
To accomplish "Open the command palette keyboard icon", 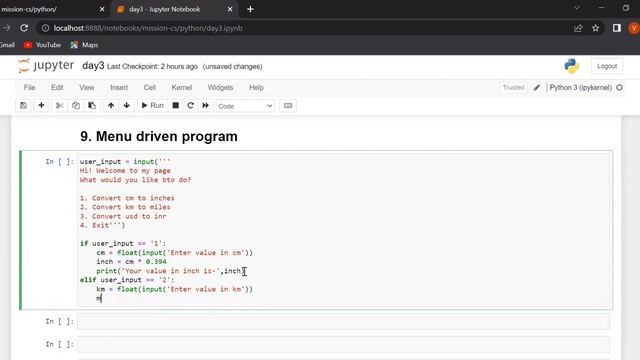I will (x=288, y=106).
